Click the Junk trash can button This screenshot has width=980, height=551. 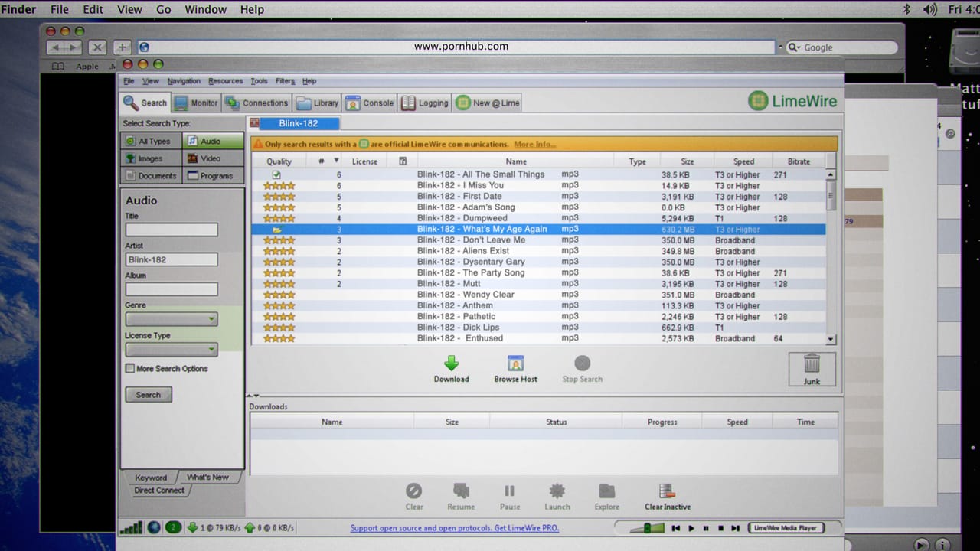pyautogui.click(x=812, y=368)
